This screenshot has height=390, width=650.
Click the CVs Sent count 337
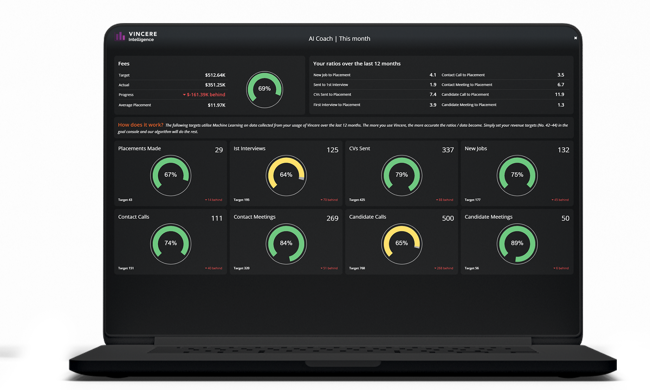448,150
